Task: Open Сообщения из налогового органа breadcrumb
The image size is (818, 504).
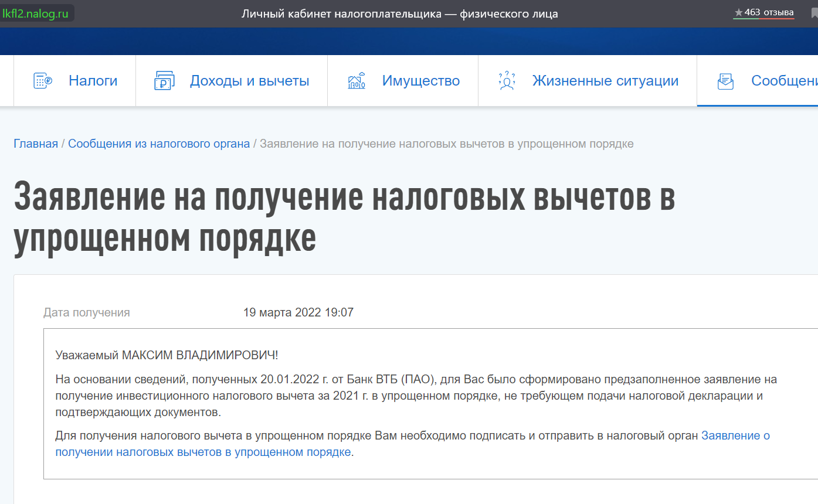Action: [159, 144]
